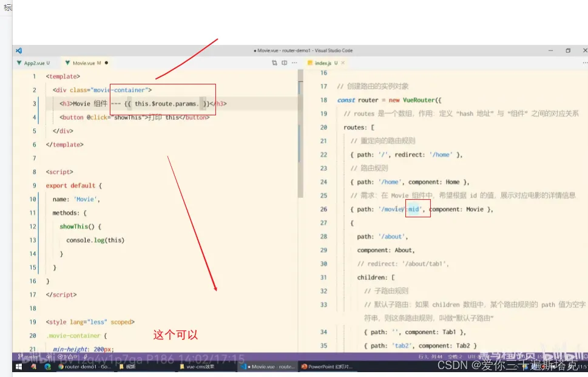Click style lang="less" scoped line
This screenshot has height=377, width=588.
[90, 322]
